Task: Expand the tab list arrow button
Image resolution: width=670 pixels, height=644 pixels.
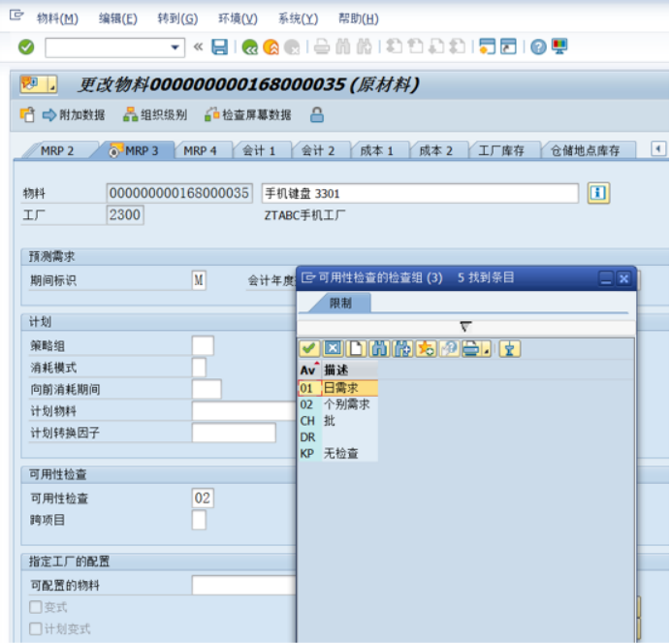Action: pos(658,149)
